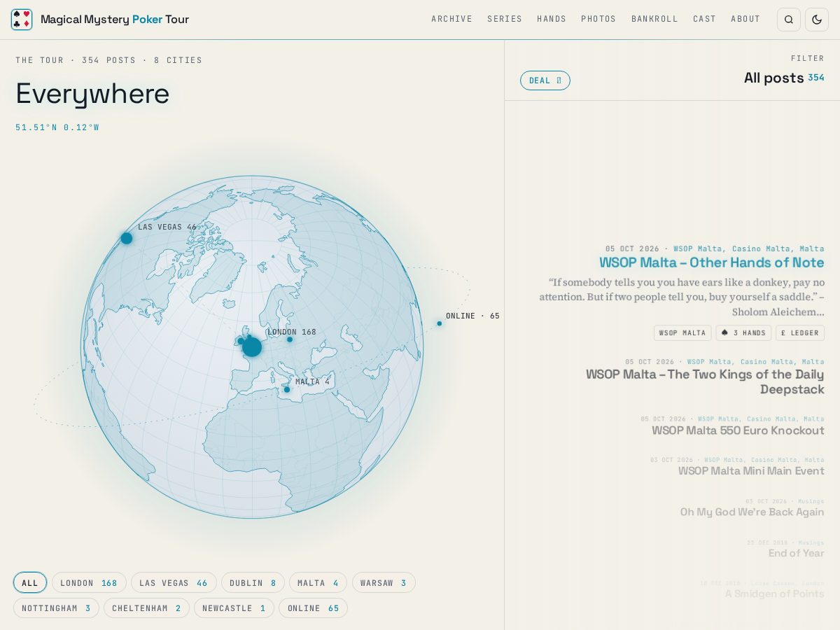
Task: Select the All city filter chip
Action: click(30, 582)
